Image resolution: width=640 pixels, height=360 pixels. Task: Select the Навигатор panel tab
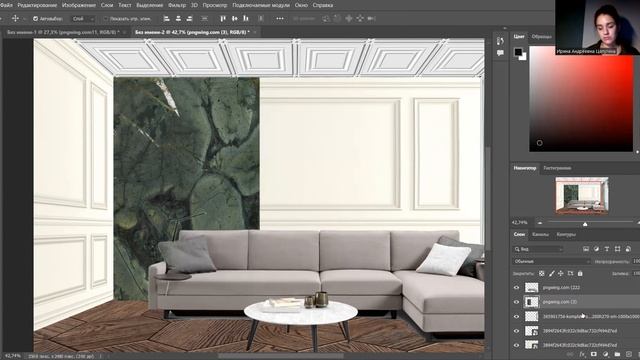tap(525, 168)
